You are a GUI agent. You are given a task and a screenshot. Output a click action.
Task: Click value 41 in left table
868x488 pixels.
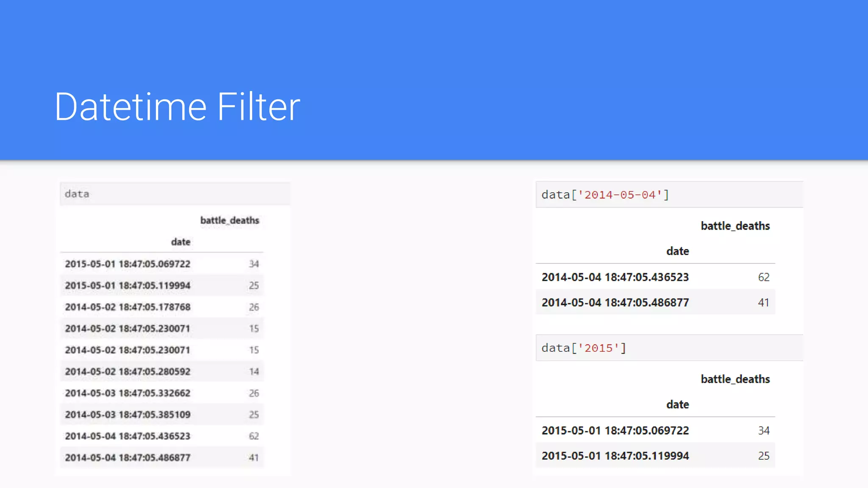253,458
